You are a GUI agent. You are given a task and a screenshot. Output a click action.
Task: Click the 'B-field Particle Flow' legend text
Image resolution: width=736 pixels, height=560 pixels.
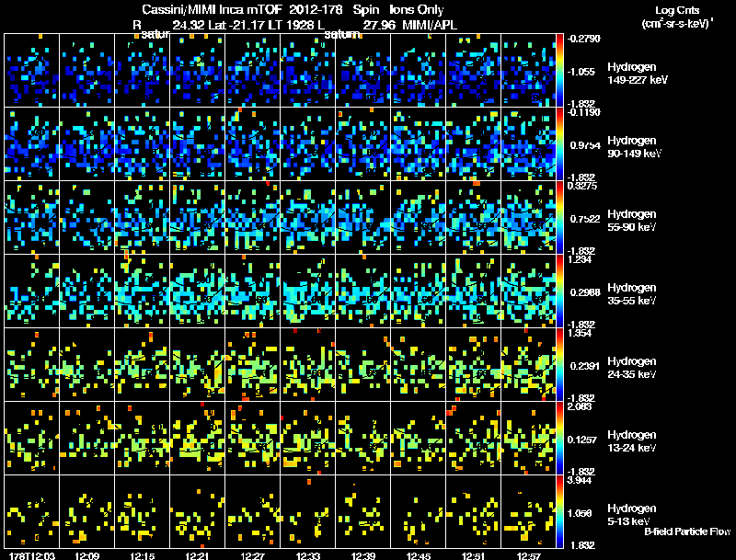point(687,531)
